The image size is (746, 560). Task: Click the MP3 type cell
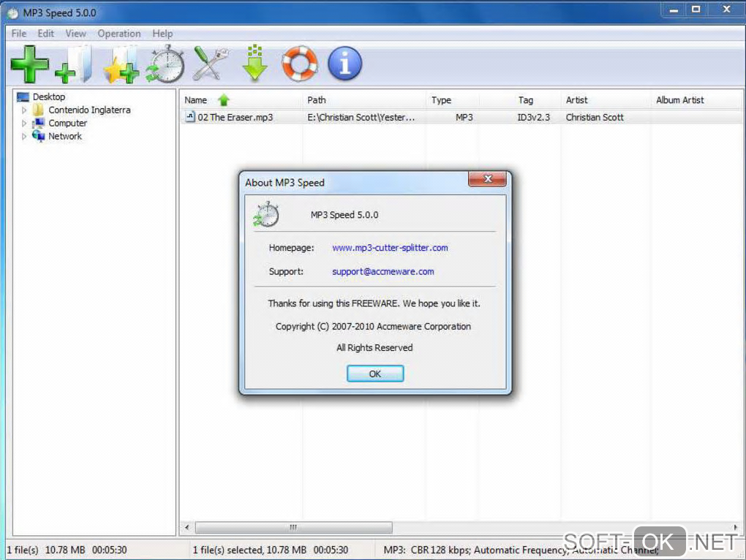pos(464,117)
